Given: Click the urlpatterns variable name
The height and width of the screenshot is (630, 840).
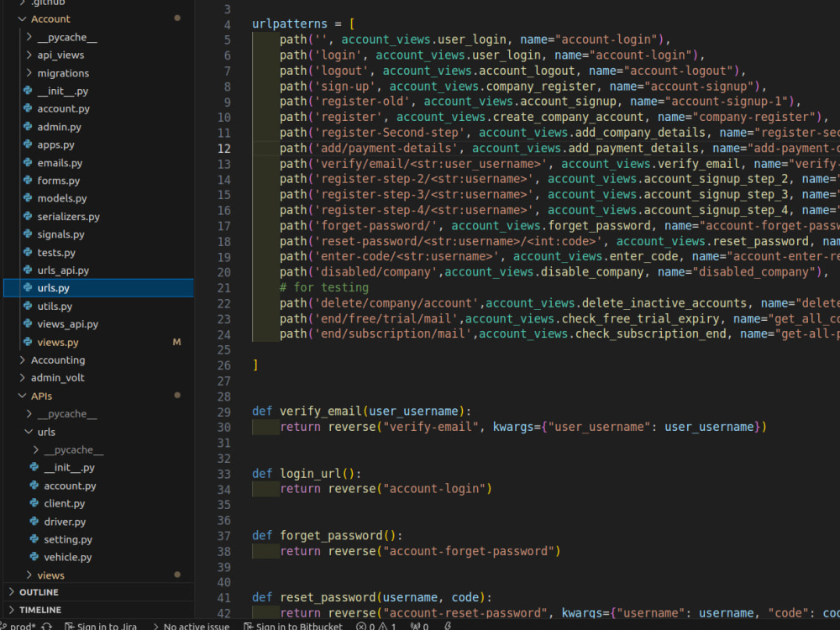Looking at the screenshot, I should (289, 24).
